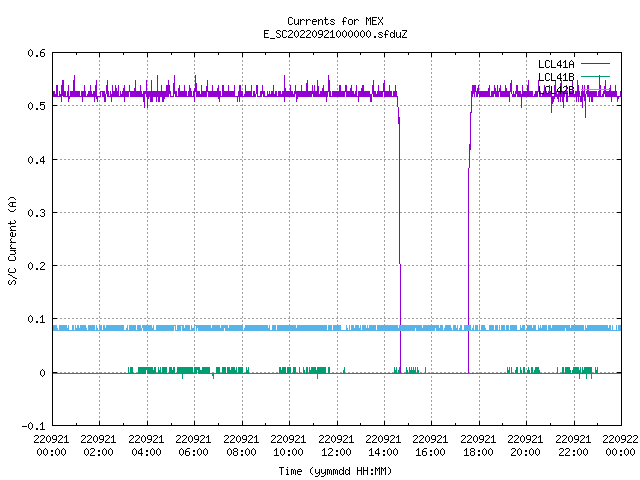The width and height of the screenshot is (640, 480).
Task: Click the y-axis tick value 0.3
Action: pyautogui.click(x=36, y=213)
